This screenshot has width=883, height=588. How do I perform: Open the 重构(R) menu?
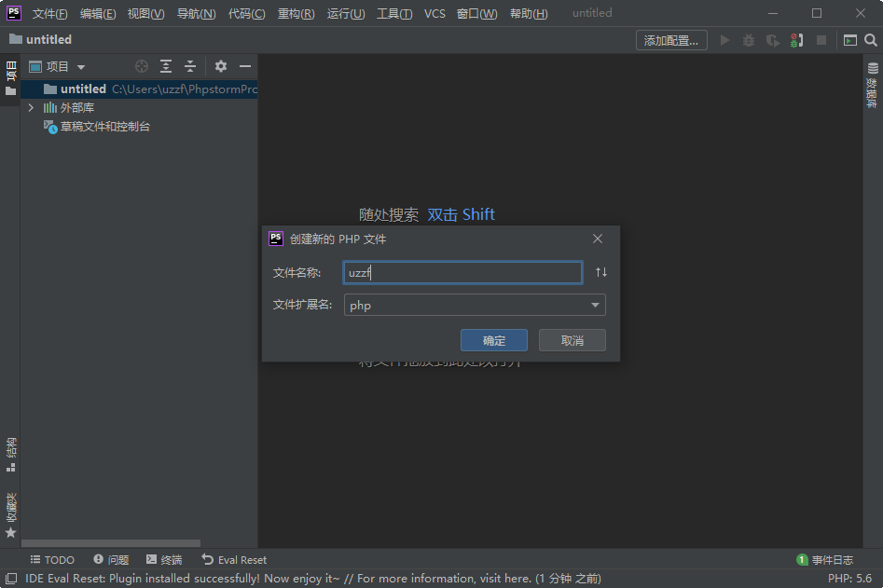[x=297, y=13]
